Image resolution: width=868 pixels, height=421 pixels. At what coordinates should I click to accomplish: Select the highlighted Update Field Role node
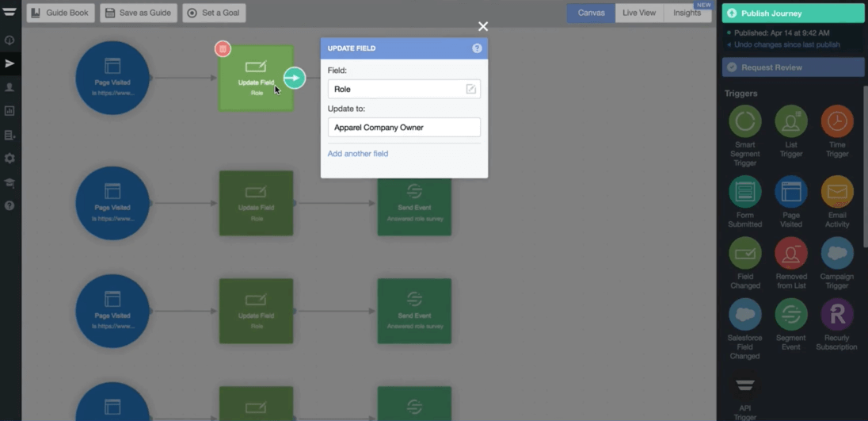tap(256, 78)
